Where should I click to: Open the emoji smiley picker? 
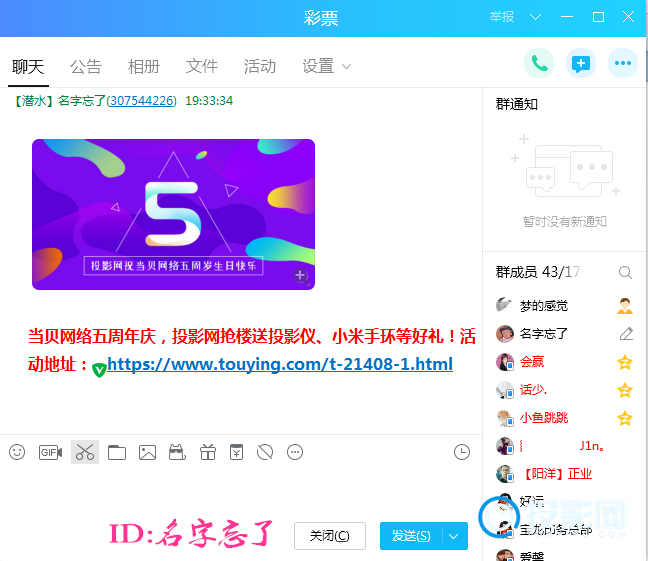point(17,452)
